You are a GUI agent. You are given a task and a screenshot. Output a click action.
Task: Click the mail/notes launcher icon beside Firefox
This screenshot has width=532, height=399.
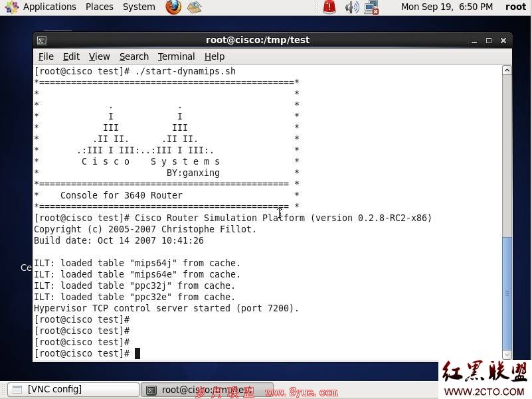coord(194,7)
